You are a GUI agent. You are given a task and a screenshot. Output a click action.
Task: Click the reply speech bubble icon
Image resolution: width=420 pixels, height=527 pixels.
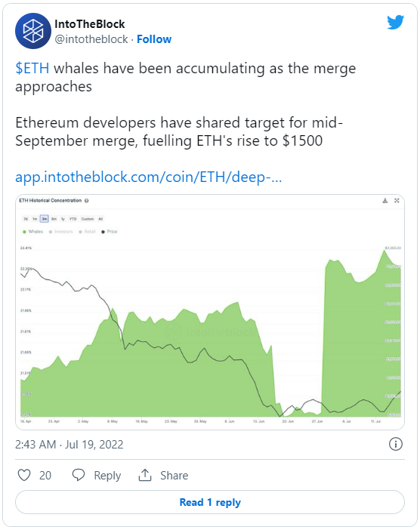[79, 475]
